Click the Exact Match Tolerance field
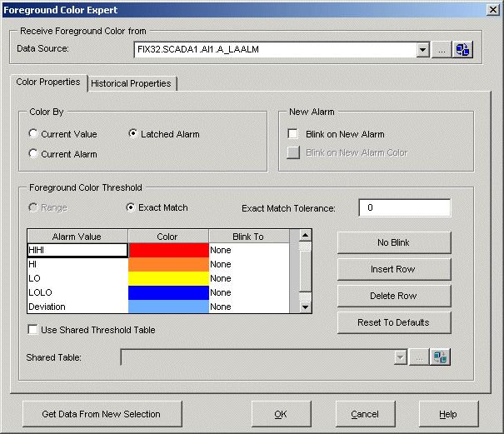Image resolution: width=504 pixels, height=434 pixels. [x=405, y=208]
